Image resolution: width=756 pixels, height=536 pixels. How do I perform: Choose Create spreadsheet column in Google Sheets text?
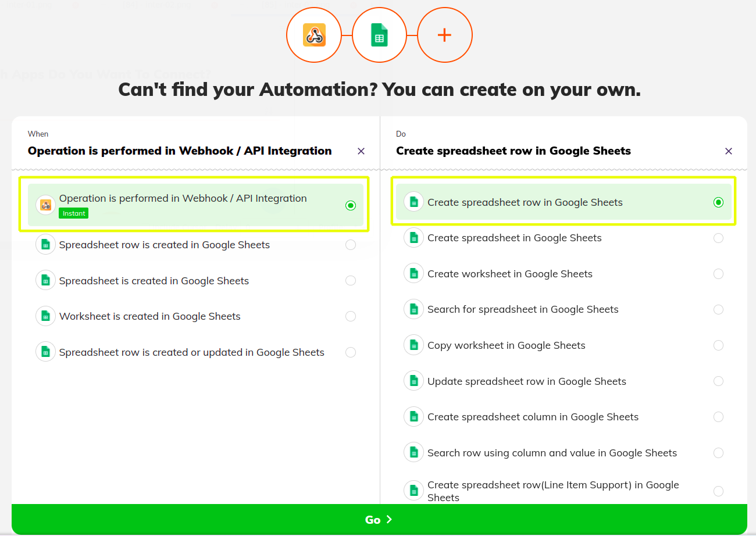click(533, 417)
